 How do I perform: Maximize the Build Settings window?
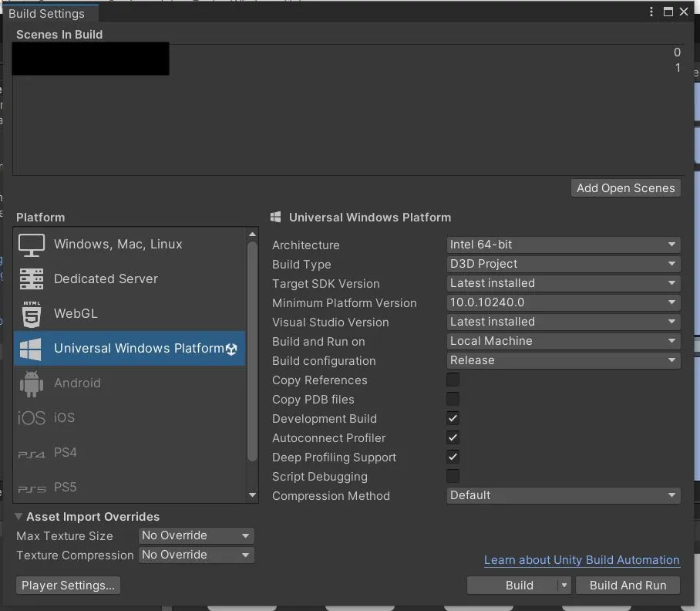point(668,12)
